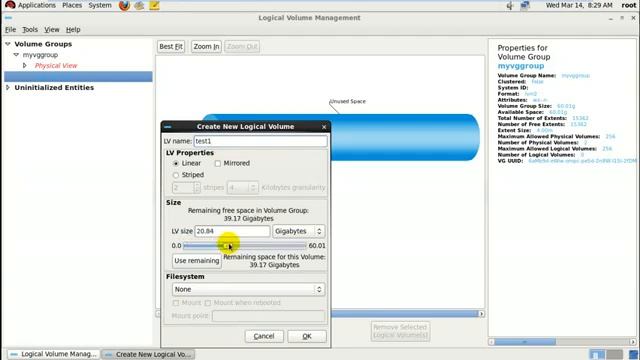Switch to the first workspace in pager
The height and width of the screenshot is (360, 640).
597,354
